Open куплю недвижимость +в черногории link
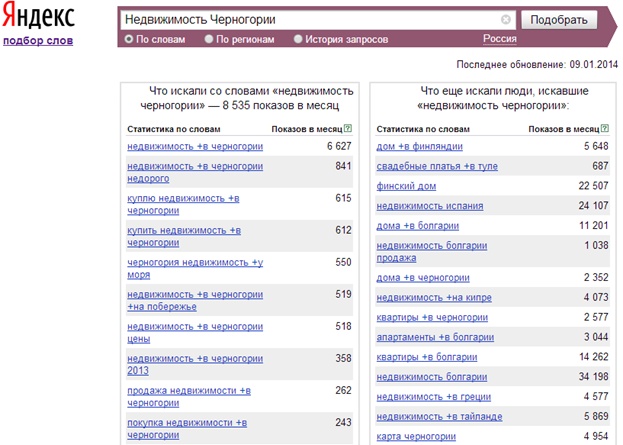 click(183, 204)
